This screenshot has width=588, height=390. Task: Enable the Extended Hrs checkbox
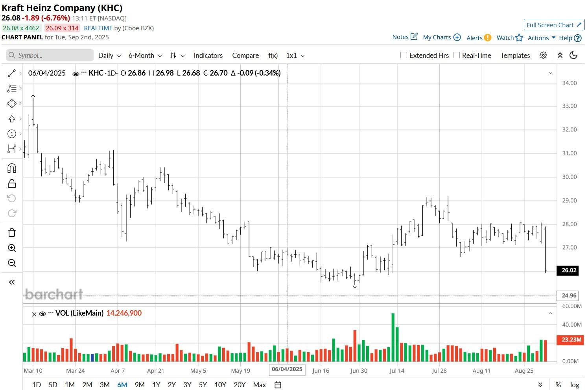click(x=404, y=55)
